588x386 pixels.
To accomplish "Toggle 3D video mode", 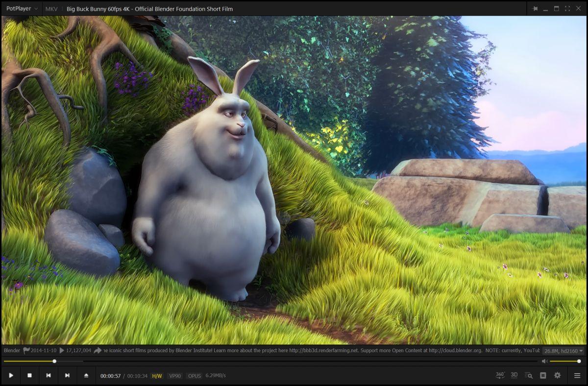I will [514, 375].
